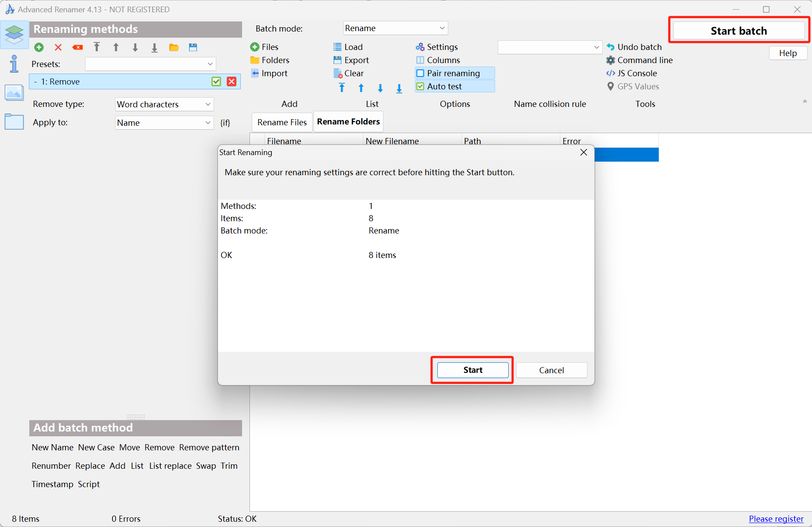
Task: Click the red X delete method icon
Action: (58, 47)
